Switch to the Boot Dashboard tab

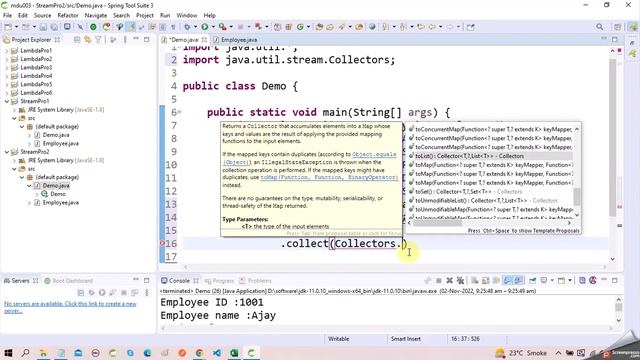coord(69,281)
